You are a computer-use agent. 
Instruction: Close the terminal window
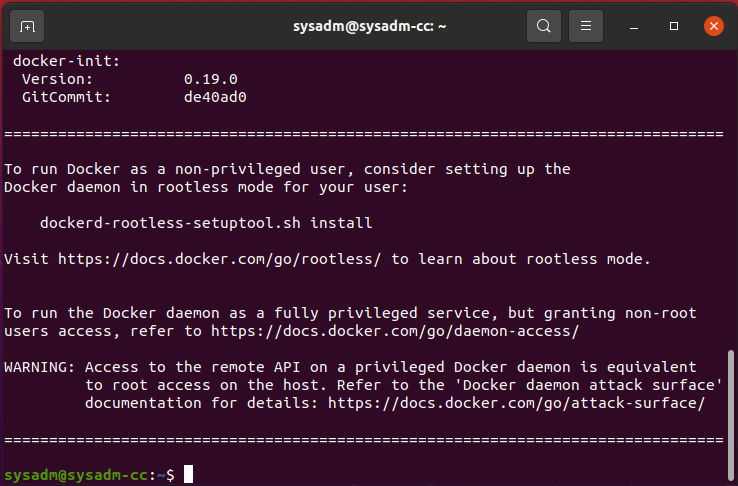[713, 26]
